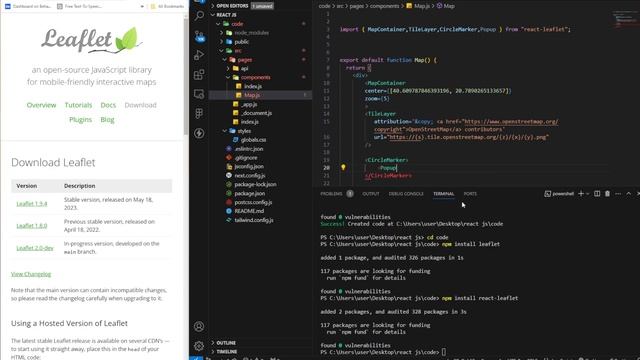The width and height of the screenshot is (640, 360).
Task: Switch to the Free Text To Speech browser tab
Action: tap(80, 6)
